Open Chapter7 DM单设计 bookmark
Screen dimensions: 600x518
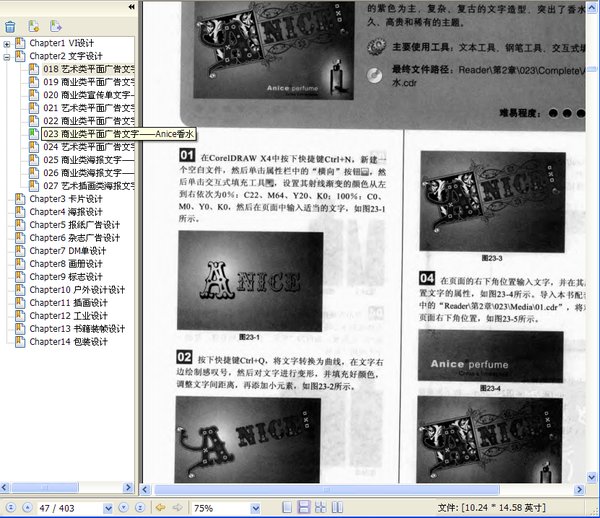pyautogui.click(x=68, y=251)
